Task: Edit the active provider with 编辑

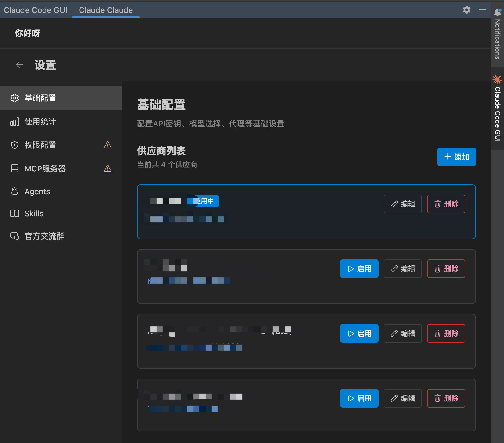Action: tap(402, 204)
